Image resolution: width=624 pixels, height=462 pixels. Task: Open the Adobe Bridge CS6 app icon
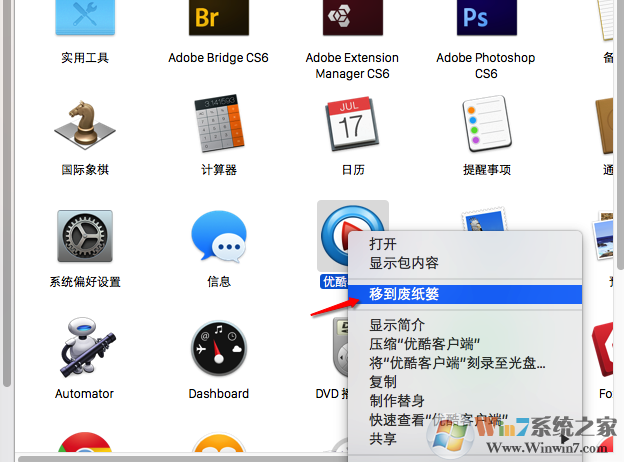[218, 20]
